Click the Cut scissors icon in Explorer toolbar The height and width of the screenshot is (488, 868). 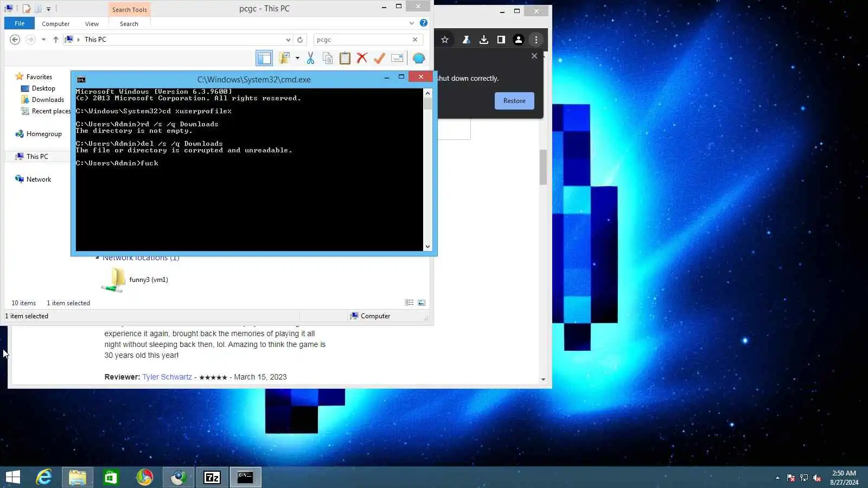(x=310, y=58)
